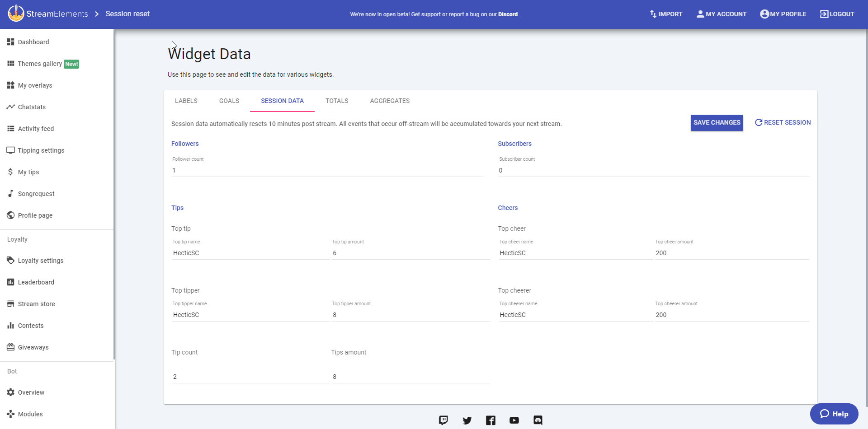Click the Facebook icon in footer
The image size is (868, 429).
pos(491,420)
